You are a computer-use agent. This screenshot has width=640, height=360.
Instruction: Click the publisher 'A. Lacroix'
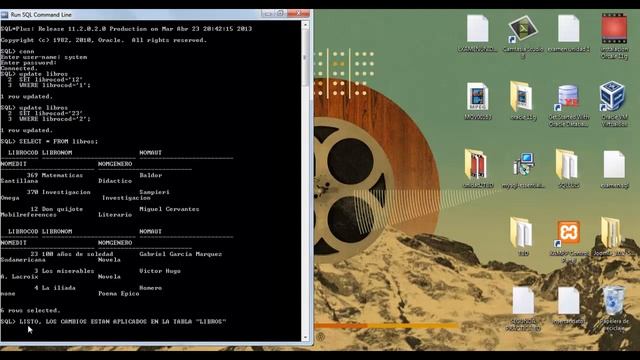(x=19, y=277)
